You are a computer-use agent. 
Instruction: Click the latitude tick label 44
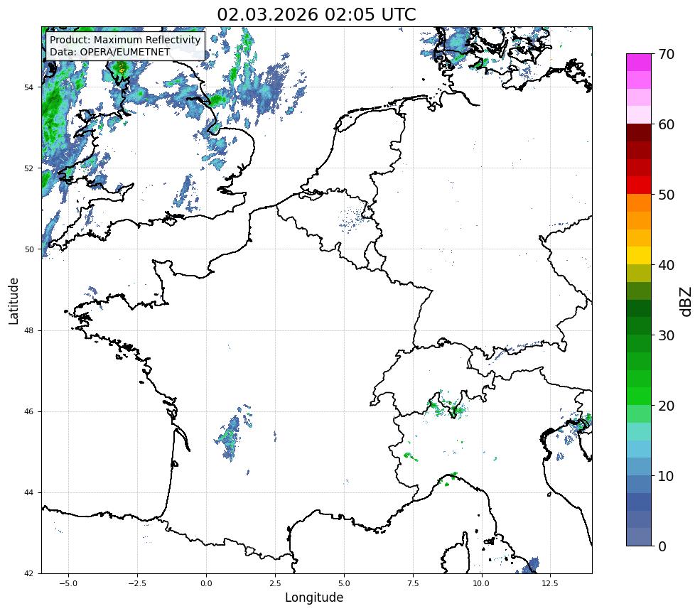click(x=28, y=493)
